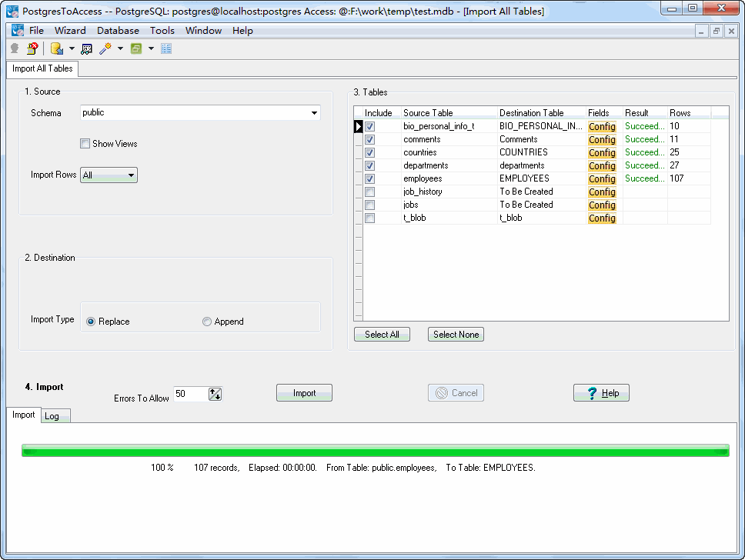Check Include for t_blob table
Viewport: 745px width, 560px height.
[x=369, y=218]
